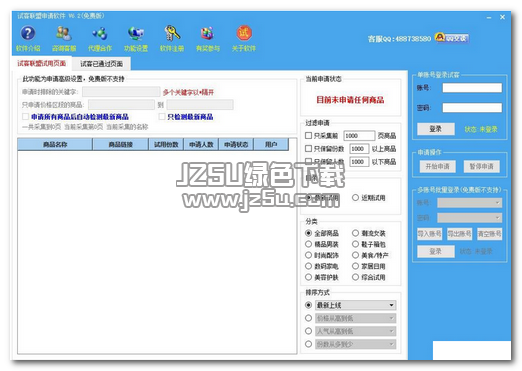Viewport: 522px width, 371px height.
Task: Select the radio next to 人气从高到低
Action: (x=308, y=331)
